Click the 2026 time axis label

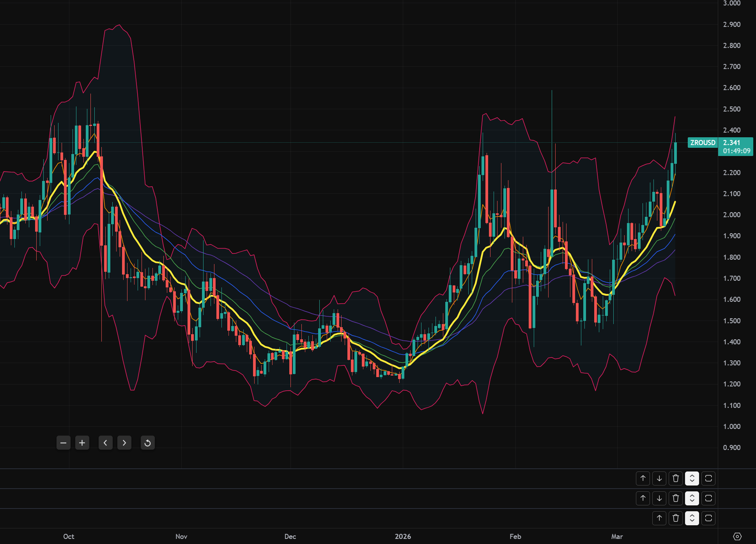403,536
